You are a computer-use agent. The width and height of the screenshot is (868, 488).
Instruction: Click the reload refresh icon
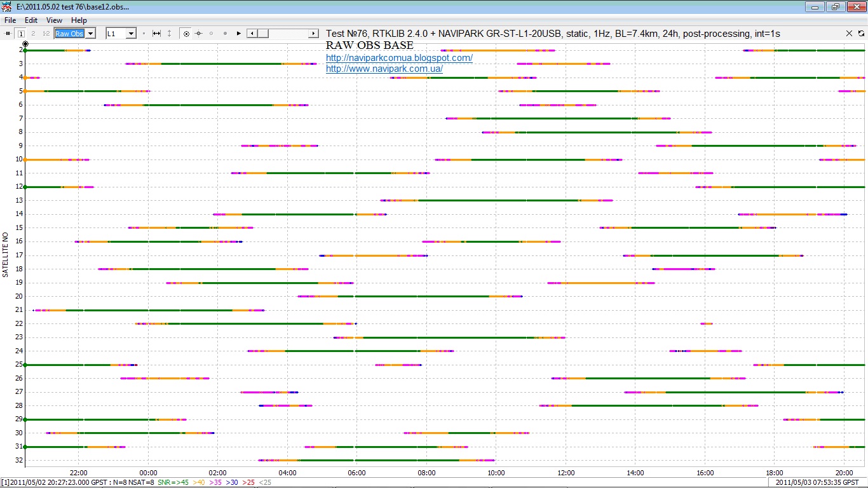[x=861, y=33]
